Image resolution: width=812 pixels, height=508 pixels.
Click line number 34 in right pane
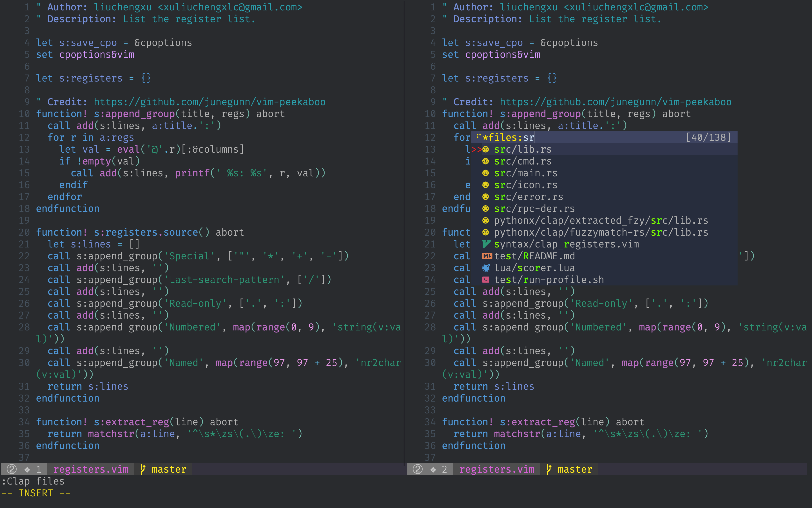(430, 422)
